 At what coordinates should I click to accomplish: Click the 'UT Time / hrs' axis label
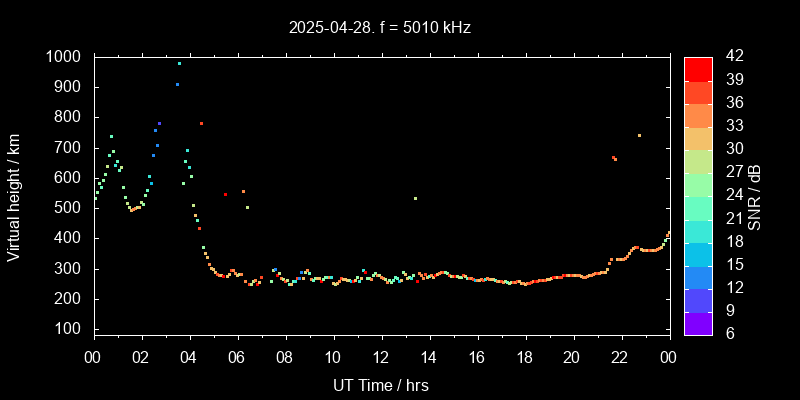click(x=380, y=384)
